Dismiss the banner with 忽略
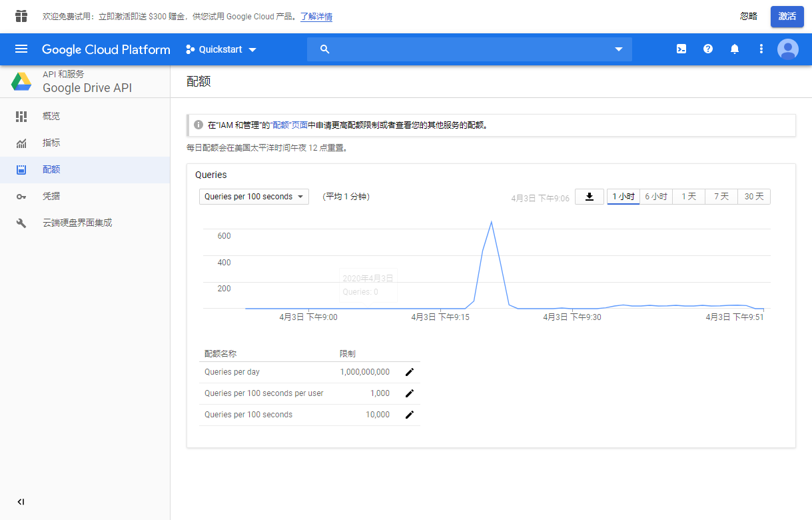Screen dimensions: 812x520 [749, 16]
